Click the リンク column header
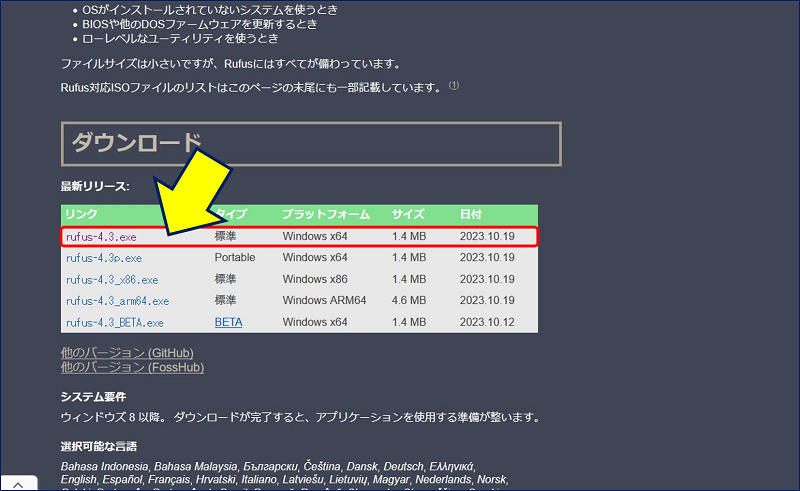The height and width of the screenshot is (491, 800). point(81,214)
